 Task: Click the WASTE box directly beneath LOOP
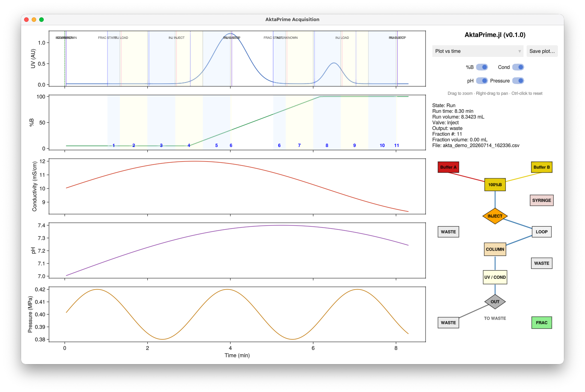click(x=542, y=263)
